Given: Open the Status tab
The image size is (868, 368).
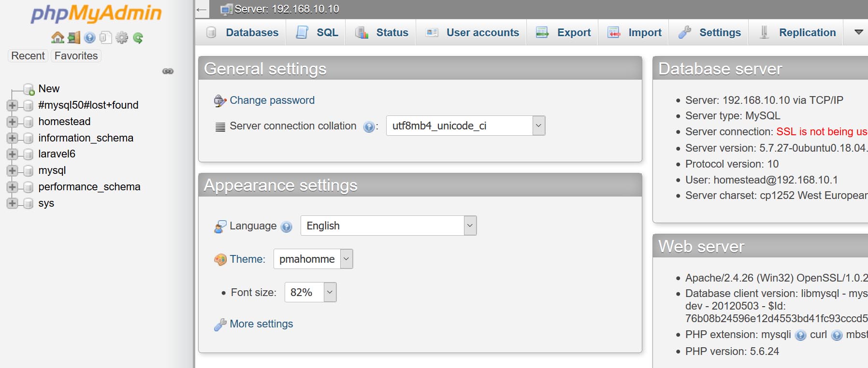Looking at the screenshot, I should 382,32.
